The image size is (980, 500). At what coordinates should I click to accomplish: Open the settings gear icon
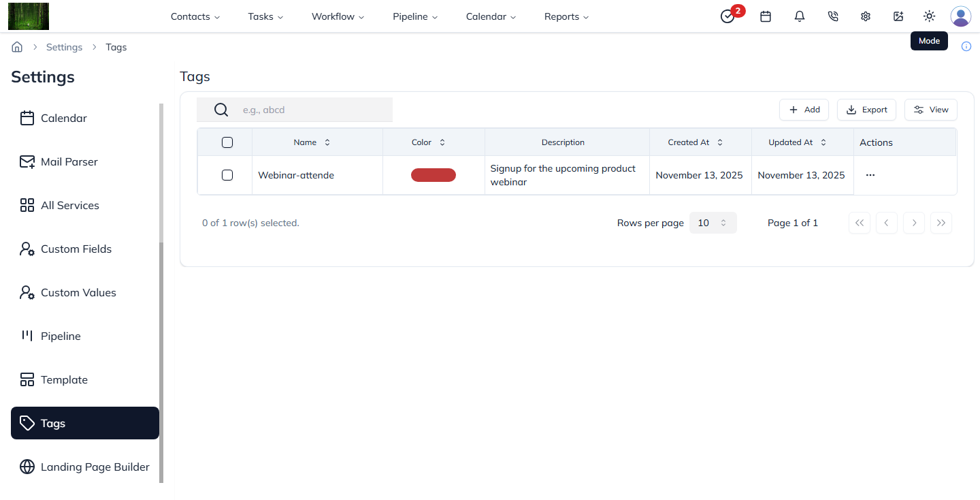point(866,16)
